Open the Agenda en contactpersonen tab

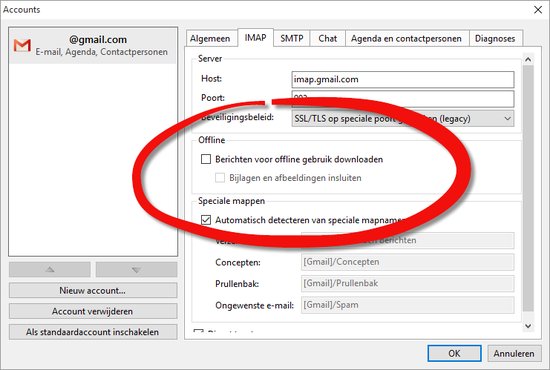pos(406,38)
